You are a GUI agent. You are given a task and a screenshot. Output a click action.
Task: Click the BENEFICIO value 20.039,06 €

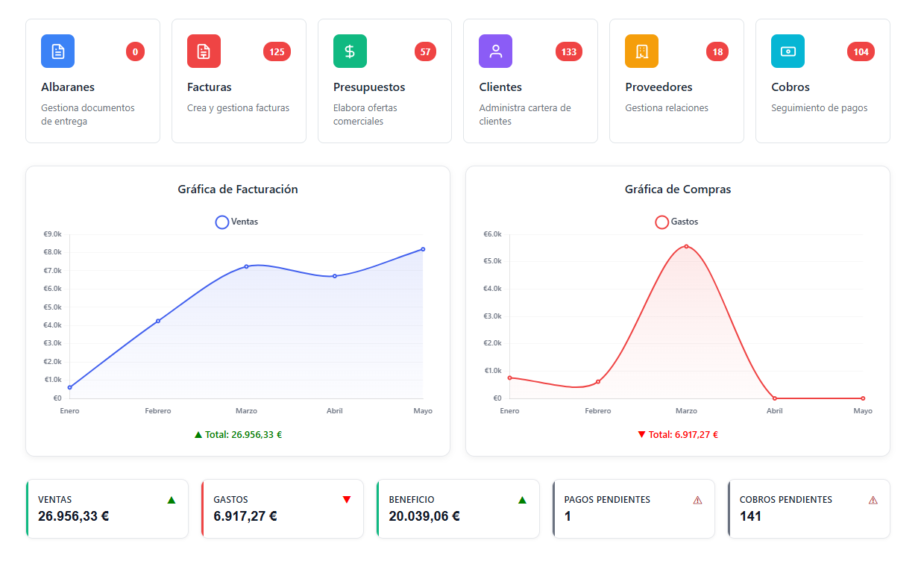[424, 516]
